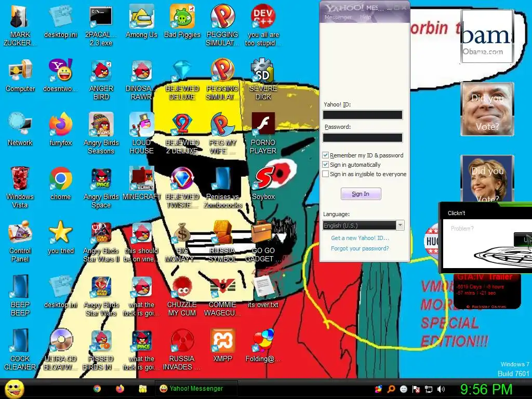
Task: Open the file explorer taskbar icon
Action: pos(143,389)
